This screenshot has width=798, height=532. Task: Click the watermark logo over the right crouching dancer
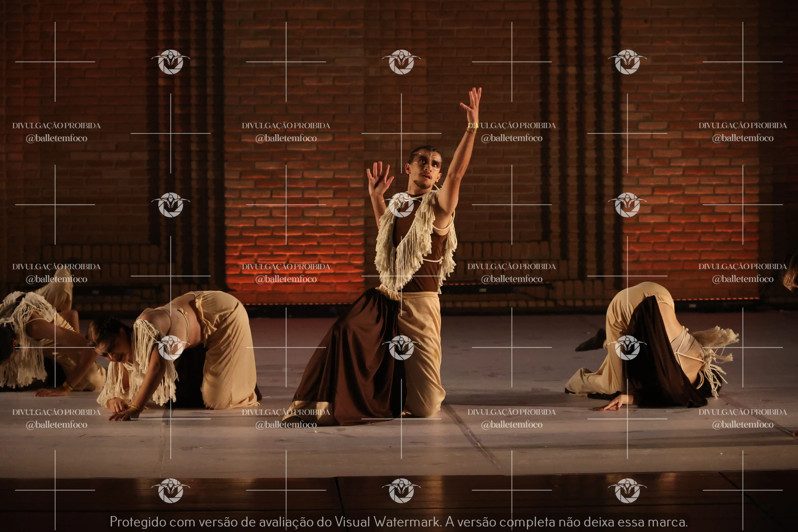pos(627,348)
